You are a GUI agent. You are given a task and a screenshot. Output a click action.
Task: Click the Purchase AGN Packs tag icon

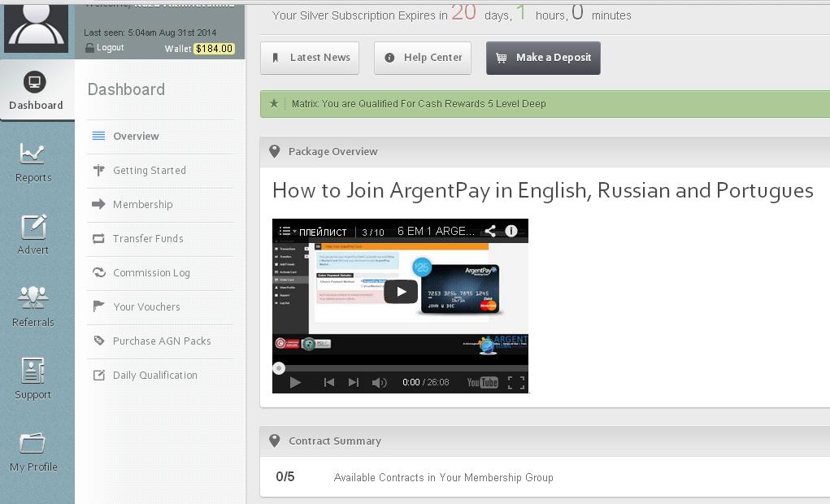tap(99, 341)
